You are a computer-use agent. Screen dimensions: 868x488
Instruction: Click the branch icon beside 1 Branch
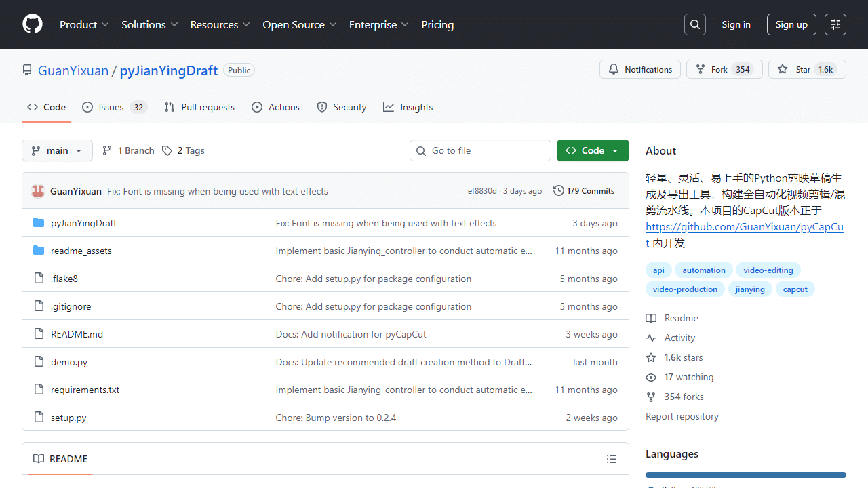pyautogui.click(x=107, y=150)
